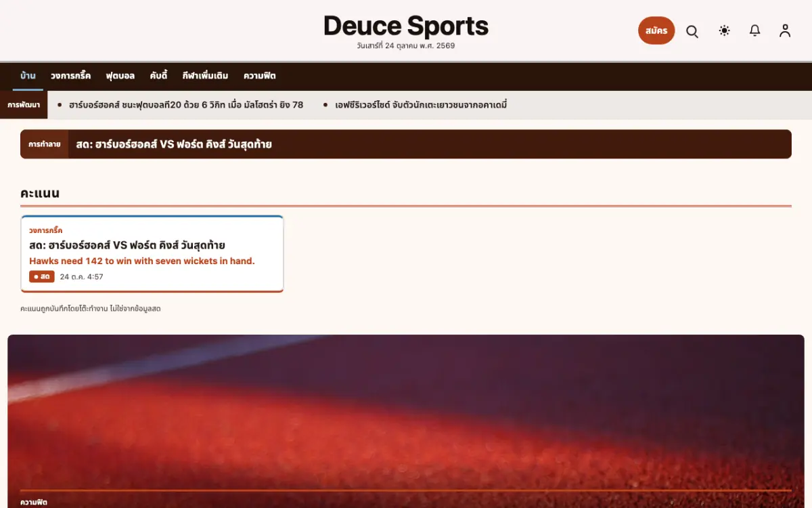
Task: Open ticker headline เอฟซีริเวอร์ไซด์ จับตัวนักเตะเยาวชน
Action: 421,105
